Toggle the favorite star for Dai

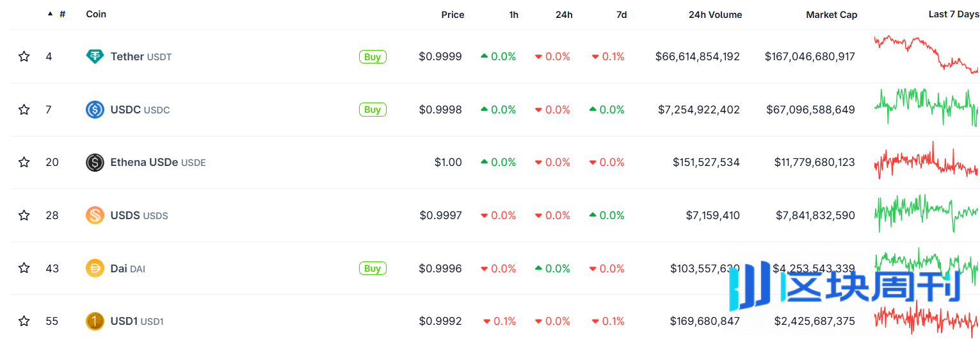(24, 268)
